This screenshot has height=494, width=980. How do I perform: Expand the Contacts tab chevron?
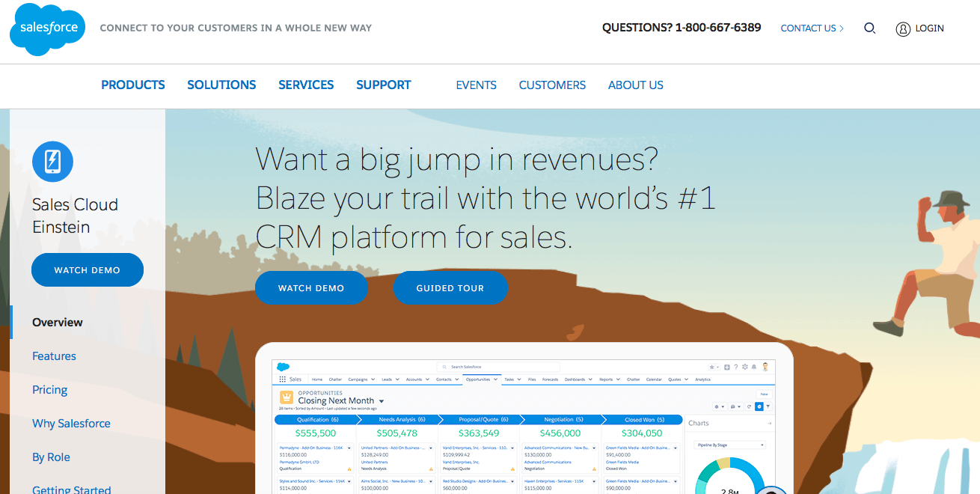point(457,379)
